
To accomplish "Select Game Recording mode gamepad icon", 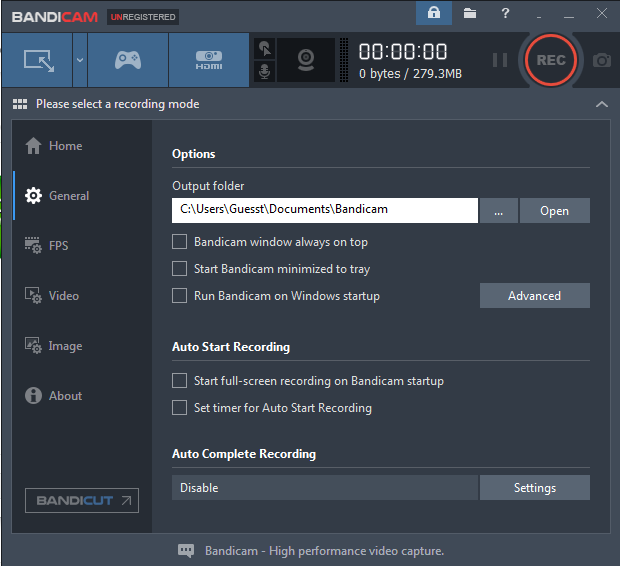I will pyautogui.click(x=128, y=60).
